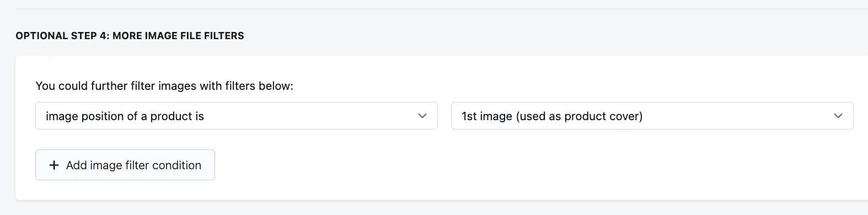This screenshot has width=868, height=215.
Task: Click 'OPTIONAL STEP 4' at the heading start
Action: [x=62, y=36]
